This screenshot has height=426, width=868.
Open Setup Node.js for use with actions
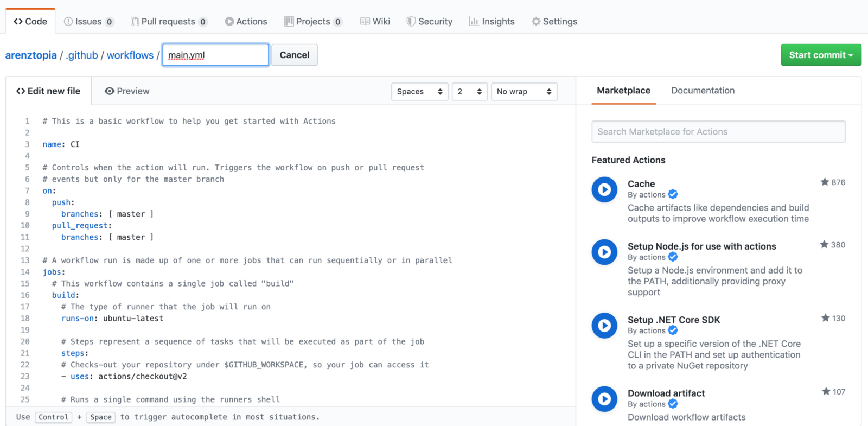pyautogui.click(x=701, y=246)
